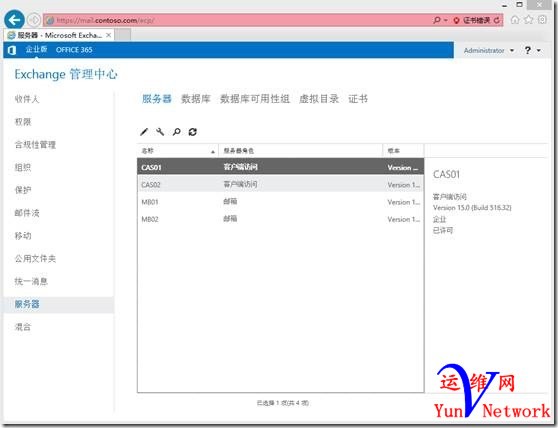This screenshot has width=558, height=428.
Task: Click the version cell of MB01 row
Action: (x=404, y=202)
